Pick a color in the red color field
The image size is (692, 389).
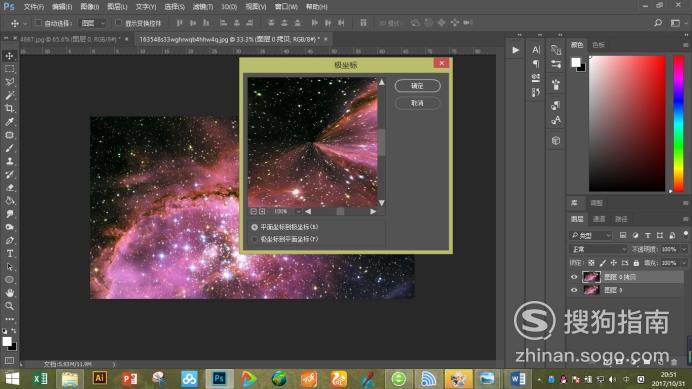pos(627,124)
